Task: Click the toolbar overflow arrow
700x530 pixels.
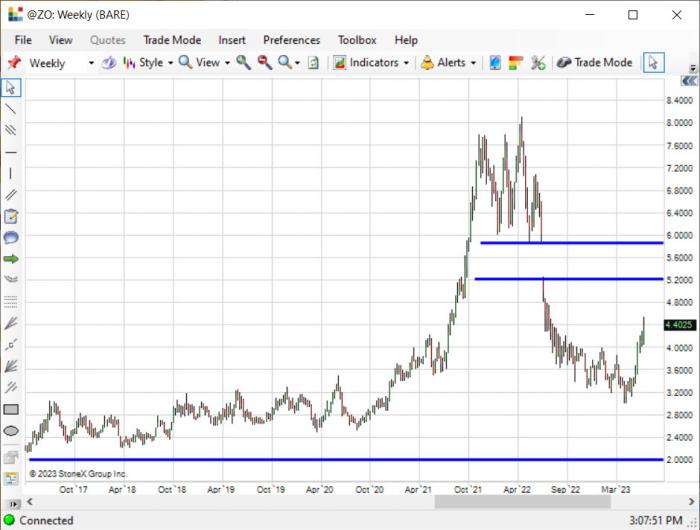Action: pyautogui.click(x=693, y=68)
